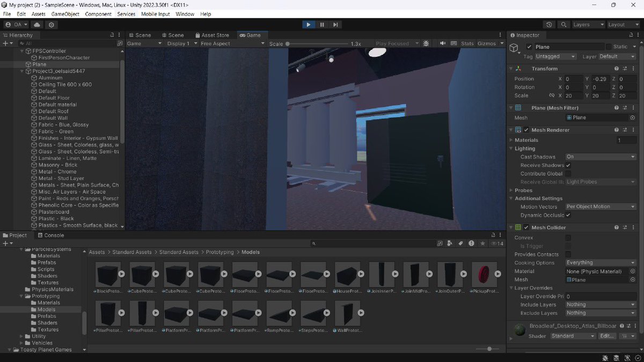The image size is (644, 362).
Task: Open the Gizmos menu in Game view
Action: (x=488, y=43)
